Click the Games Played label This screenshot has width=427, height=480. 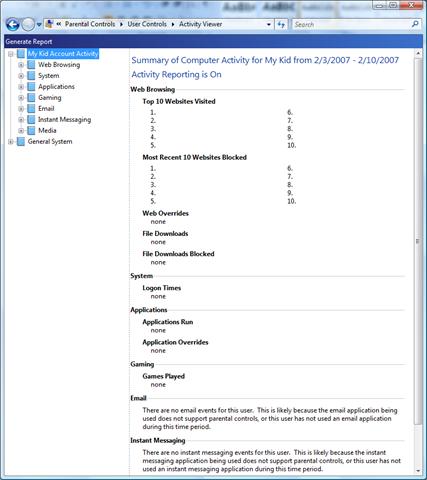(x=164, y=376)
